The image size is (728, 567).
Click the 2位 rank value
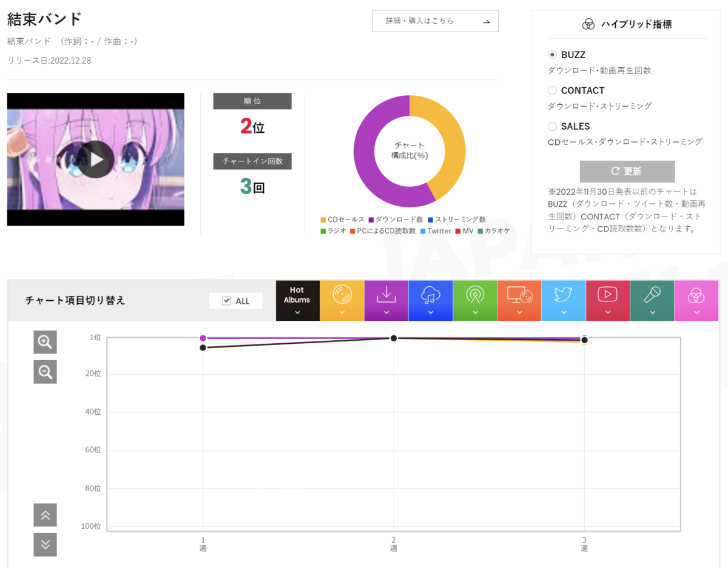[252, 126]
